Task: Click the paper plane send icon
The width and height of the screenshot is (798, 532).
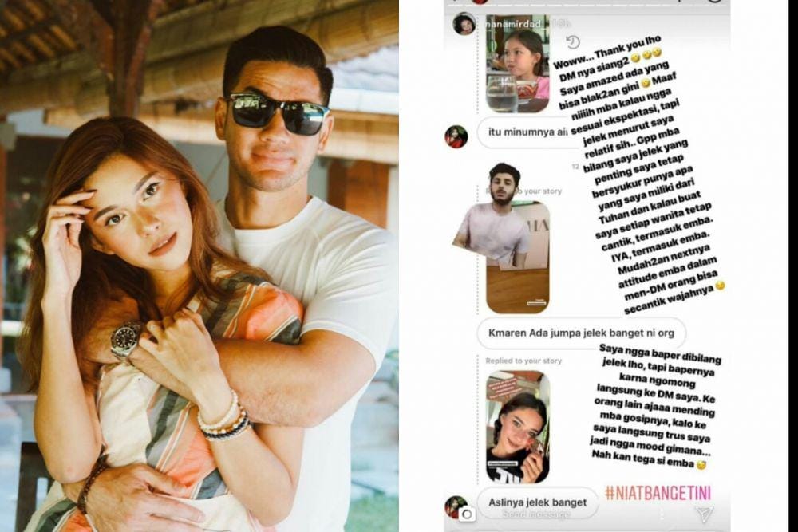Action: tap(705, 514)
